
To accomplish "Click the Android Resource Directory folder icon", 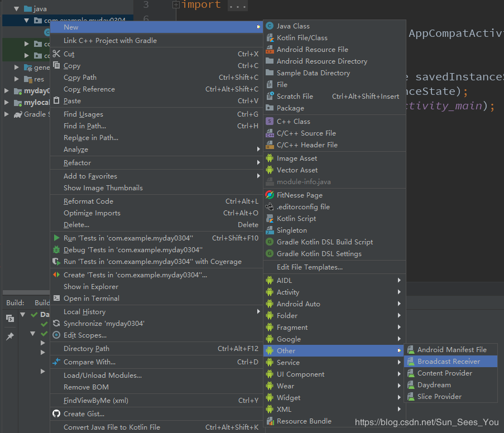I will click(x=270, y=61).
